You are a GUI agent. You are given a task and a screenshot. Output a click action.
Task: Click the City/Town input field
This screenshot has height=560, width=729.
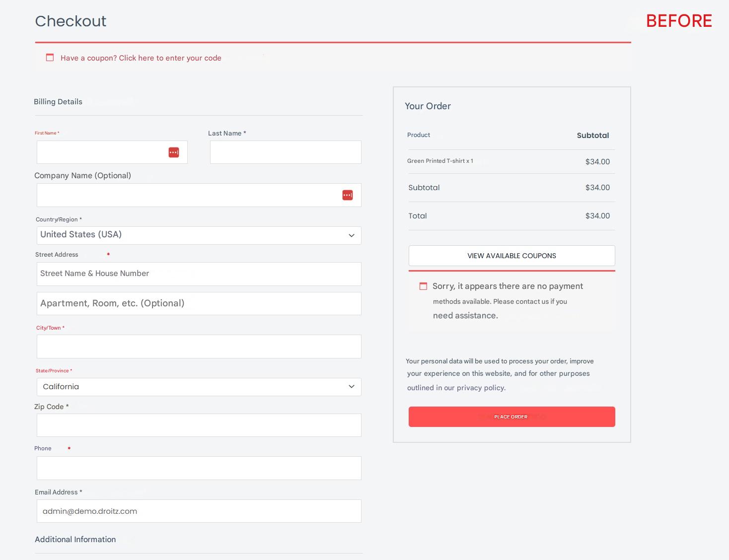point(199,347)
